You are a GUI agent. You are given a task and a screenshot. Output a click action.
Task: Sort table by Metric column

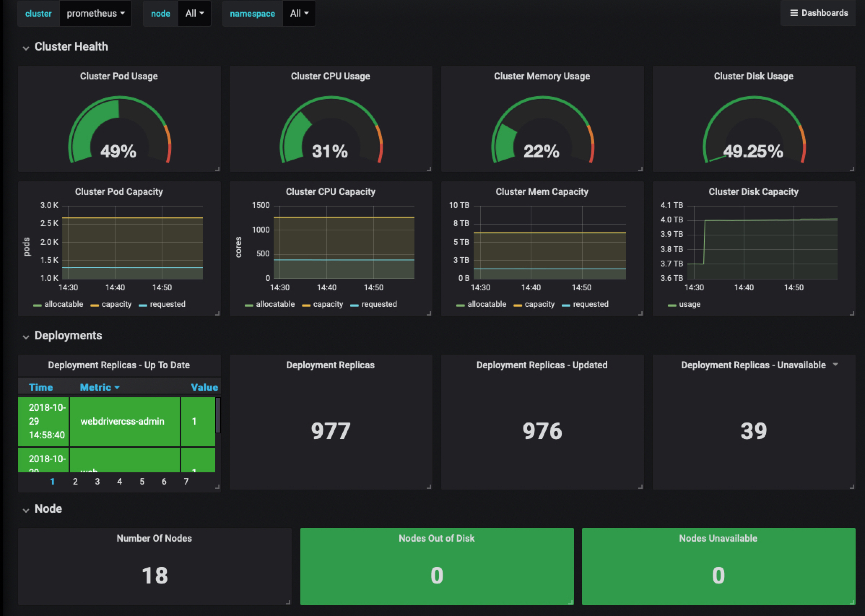[x=96, y=387]
